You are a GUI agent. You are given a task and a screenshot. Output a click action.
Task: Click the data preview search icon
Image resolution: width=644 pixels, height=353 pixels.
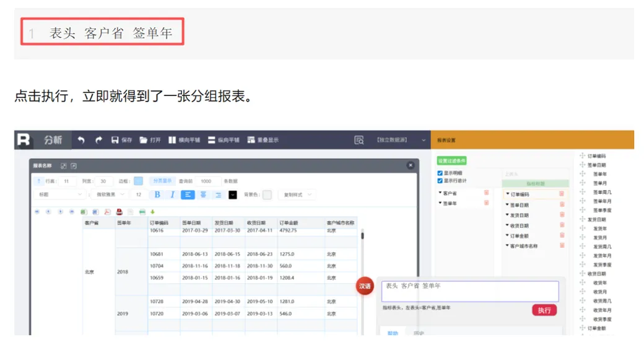coord(359,140)
